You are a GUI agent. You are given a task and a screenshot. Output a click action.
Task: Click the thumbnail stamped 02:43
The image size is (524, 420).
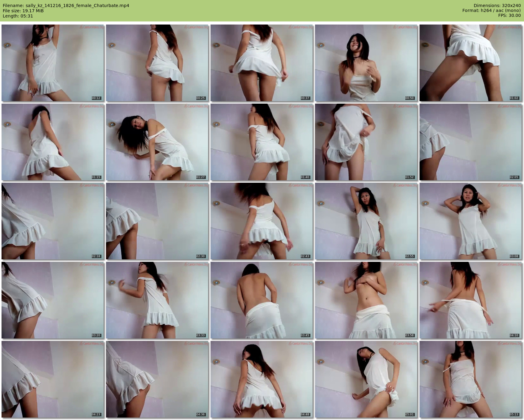coord(262,221)
